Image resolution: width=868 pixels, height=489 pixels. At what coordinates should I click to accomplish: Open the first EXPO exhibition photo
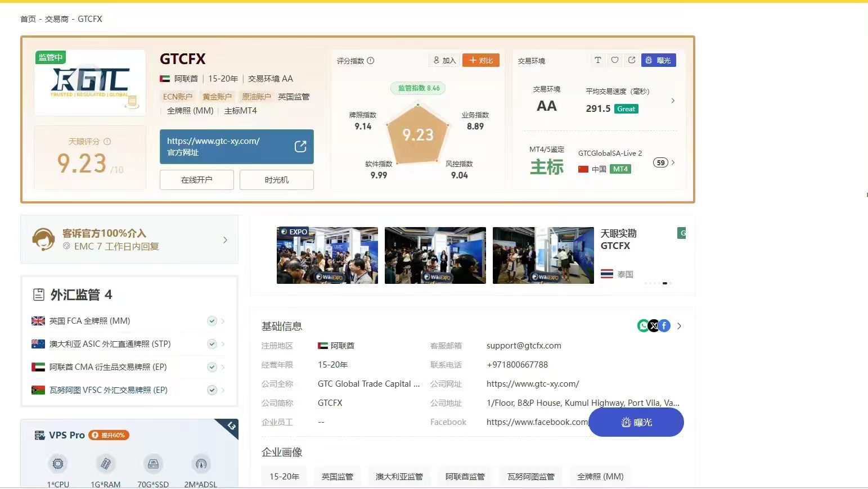327,255
